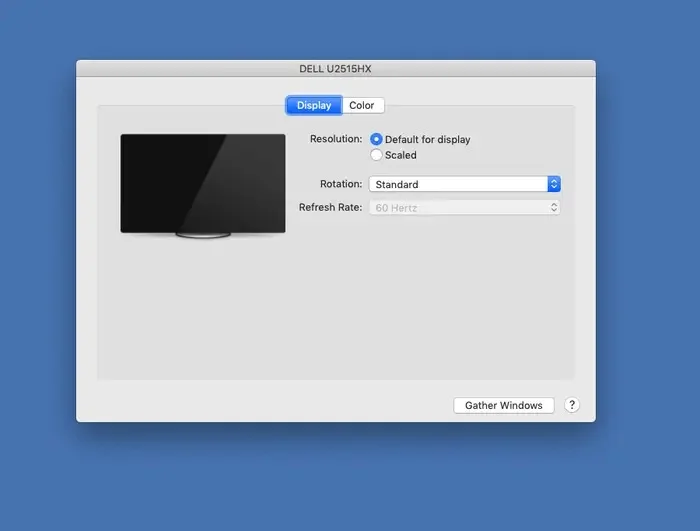Click the "Rotation:" label

pyautogui.click(x=341, y=184)
